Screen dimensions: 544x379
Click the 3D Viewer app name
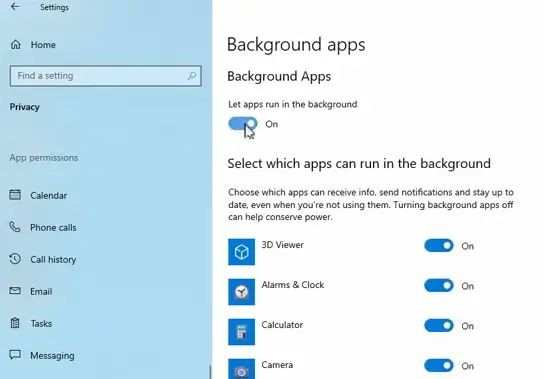point(282,245)
